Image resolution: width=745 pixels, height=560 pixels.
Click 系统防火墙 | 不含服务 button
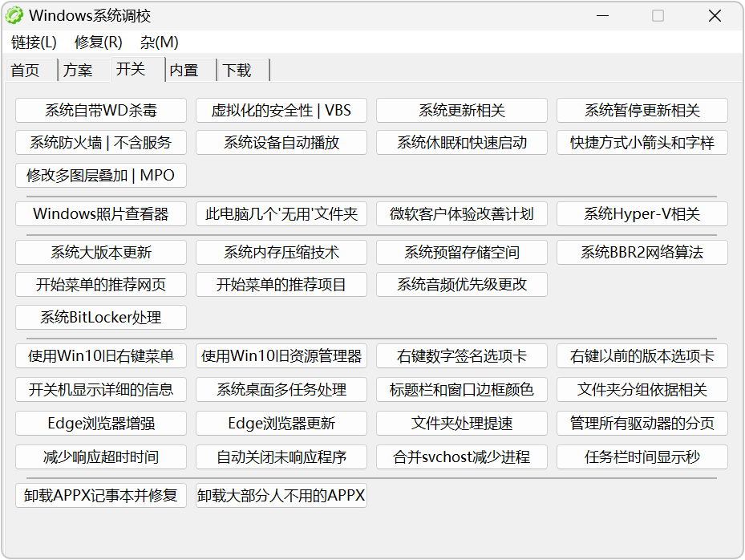click(x=101, y=143)
